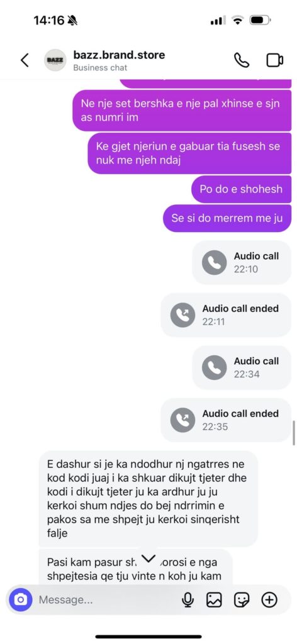Open the blue camera button
297x644 pixels.
click(21, 599)
